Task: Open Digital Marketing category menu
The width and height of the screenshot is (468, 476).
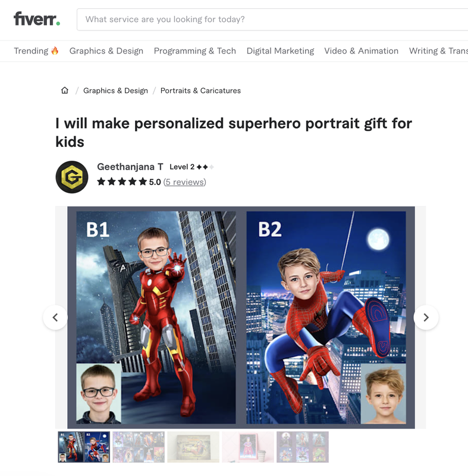Action: click(x=280, y=51)
